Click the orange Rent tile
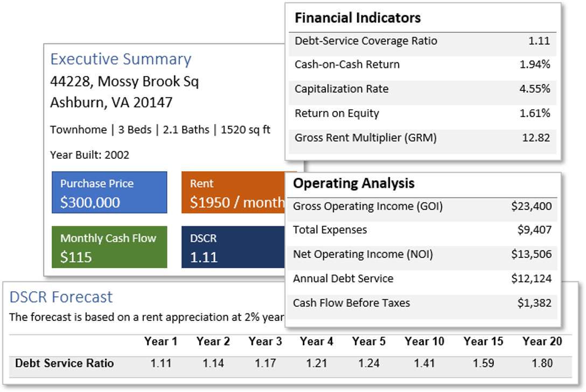Viewport: 586px width, 392px height. coord(233,193)
